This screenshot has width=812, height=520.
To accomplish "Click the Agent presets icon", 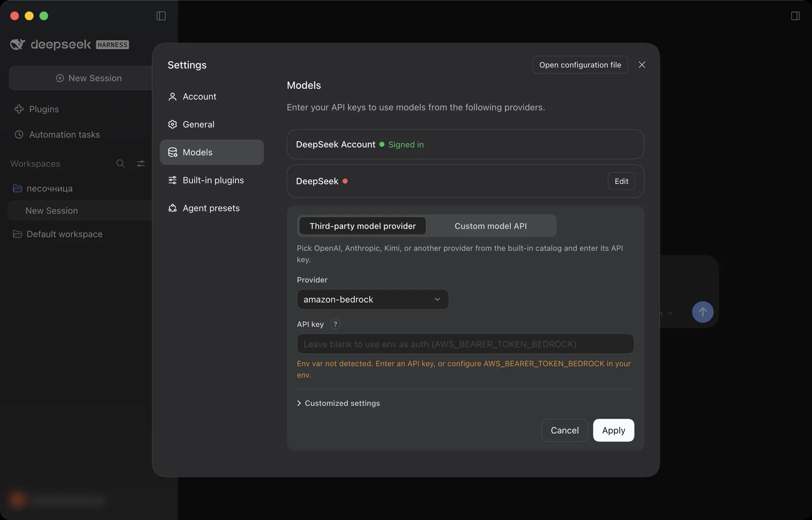I will [173, 208].
